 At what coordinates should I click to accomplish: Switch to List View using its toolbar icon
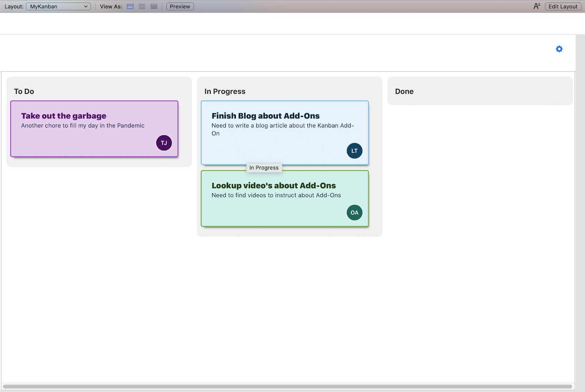[x=142, y=6]
